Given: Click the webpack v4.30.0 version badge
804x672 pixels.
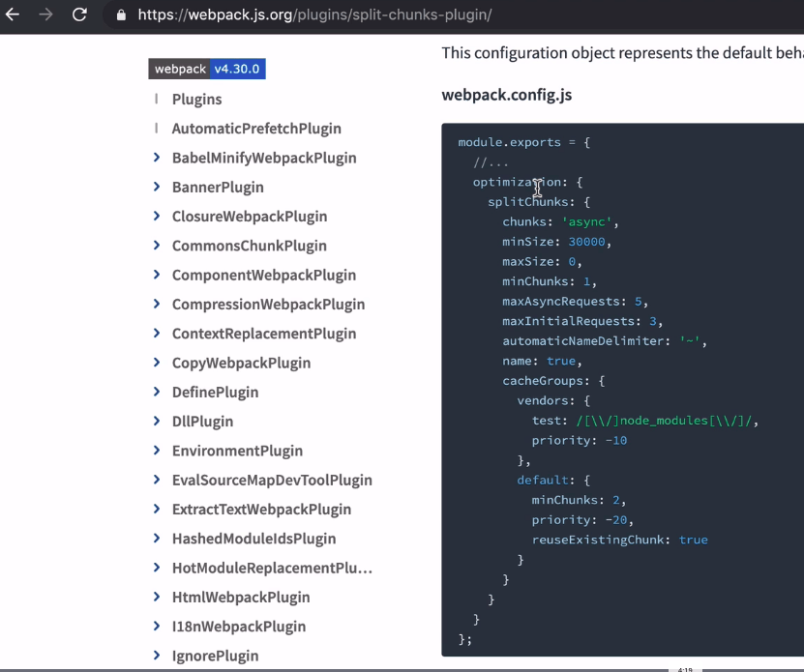Looking at the screenshot, I should (x=206, y=69).
